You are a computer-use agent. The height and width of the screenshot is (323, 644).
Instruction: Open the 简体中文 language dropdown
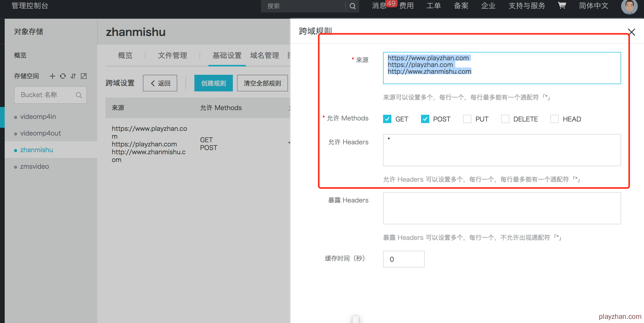tap(594, 6)
